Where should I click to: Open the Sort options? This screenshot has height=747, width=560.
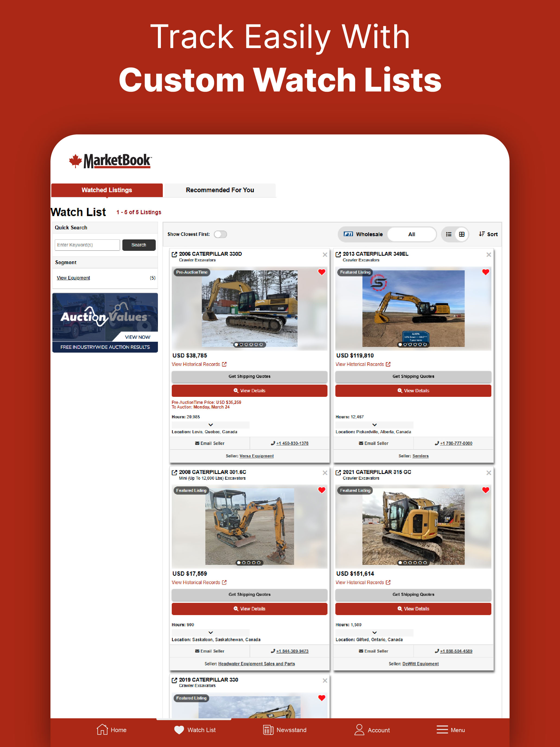tap(488, 234)
